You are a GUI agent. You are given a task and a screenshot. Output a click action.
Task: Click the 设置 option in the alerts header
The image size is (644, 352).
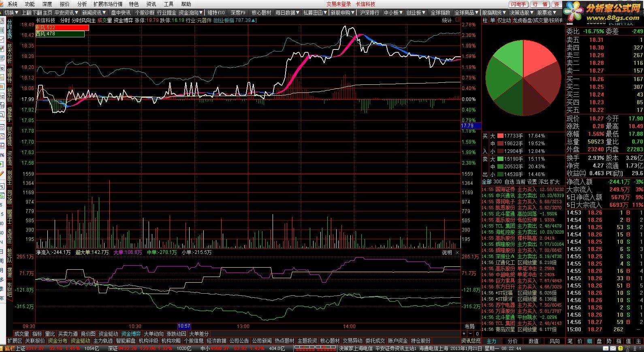[x=532, y=182]
